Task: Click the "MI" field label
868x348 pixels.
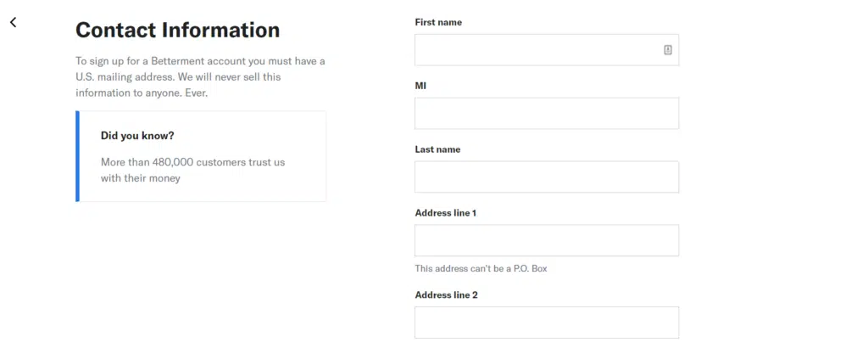Action: click(420, 86)
